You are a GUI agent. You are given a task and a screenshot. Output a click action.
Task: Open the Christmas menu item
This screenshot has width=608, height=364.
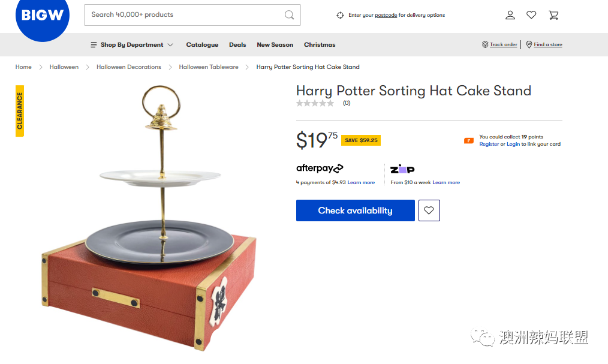320,45
